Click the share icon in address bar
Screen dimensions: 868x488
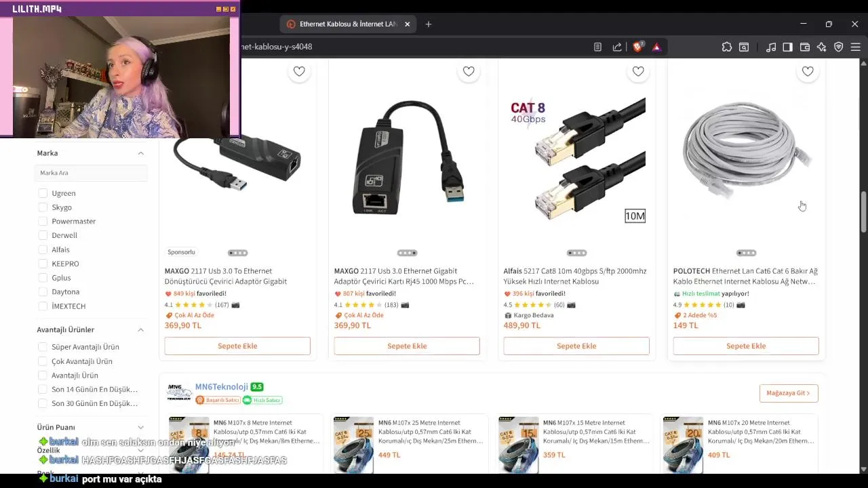pos(617,47)
